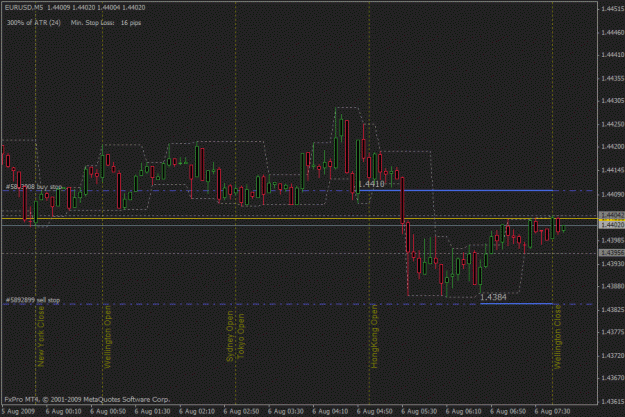
Task: Click the highlighted 1.44042 price tag on the axis
Action: click(612, 215)
